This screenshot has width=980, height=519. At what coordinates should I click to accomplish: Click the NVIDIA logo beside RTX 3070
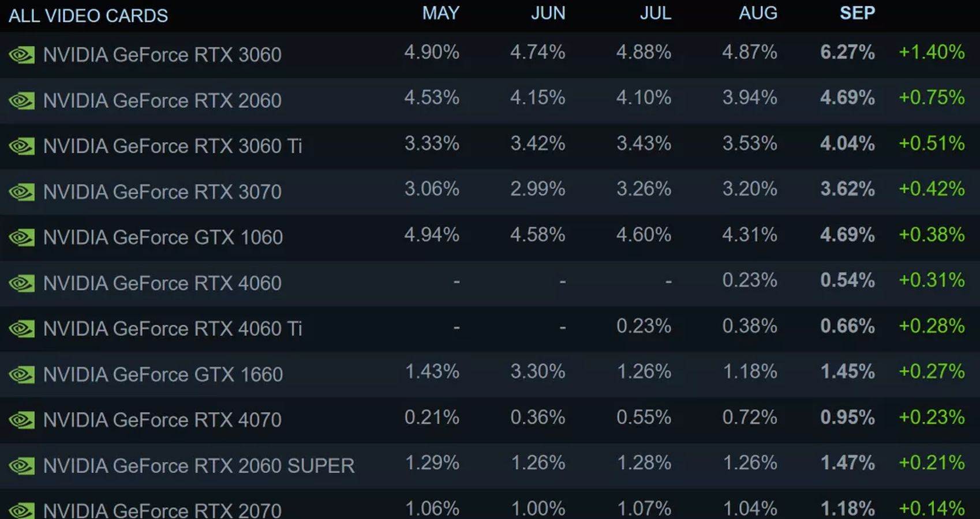[22, 192]
